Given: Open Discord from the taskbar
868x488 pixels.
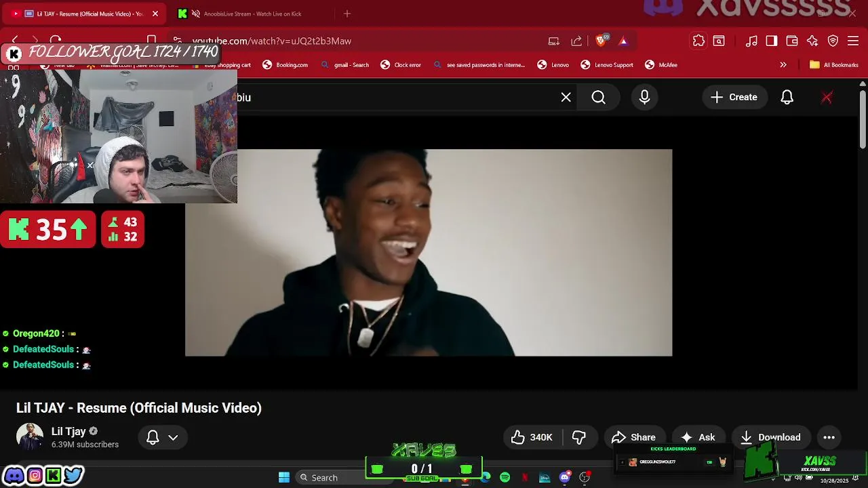Looking at the screenshot, I should (x=564, y=478).
